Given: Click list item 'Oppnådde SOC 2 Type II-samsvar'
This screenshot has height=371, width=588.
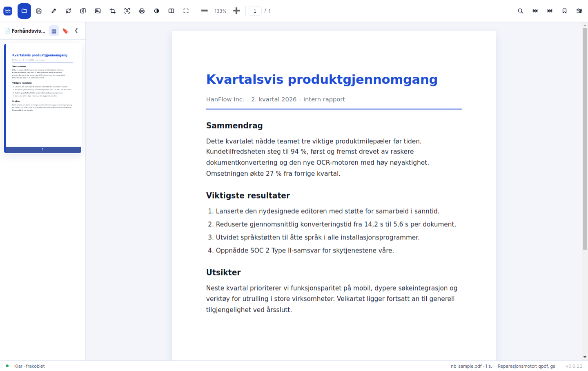Looking at the screenshot, I should [305, 250].
